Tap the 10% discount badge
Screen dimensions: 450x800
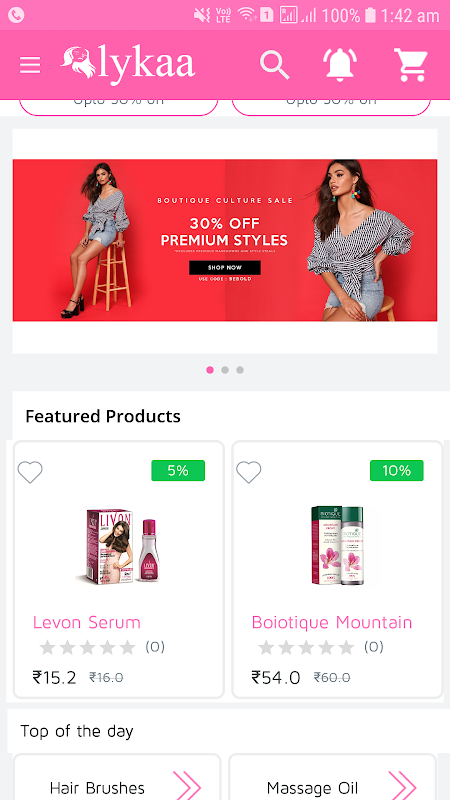396,470
